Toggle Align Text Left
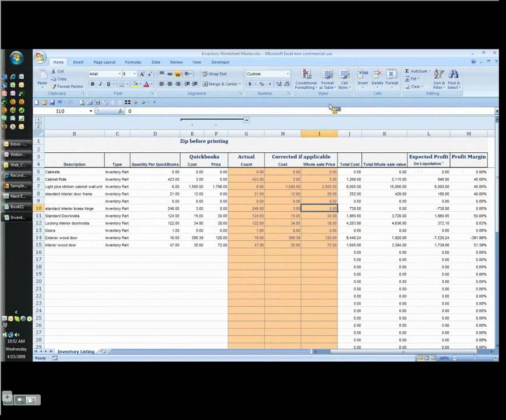The height and width of the screenshot is (420, 506). click(161, 84)
